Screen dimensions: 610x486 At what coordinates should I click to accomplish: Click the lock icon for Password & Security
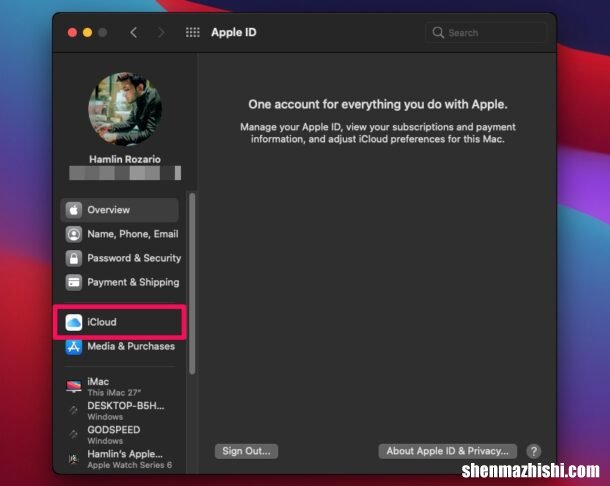pyautogui.click(x=74, y=258)
